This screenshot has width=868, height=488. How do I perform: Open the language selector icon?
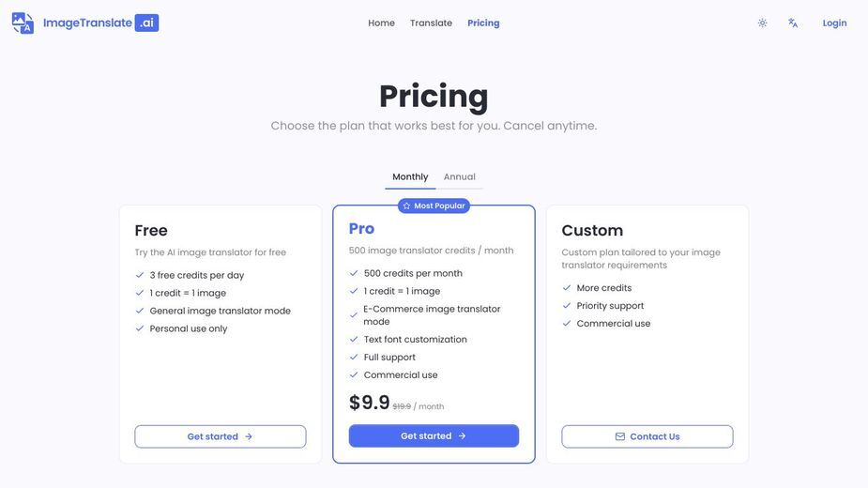coord(793,23)
